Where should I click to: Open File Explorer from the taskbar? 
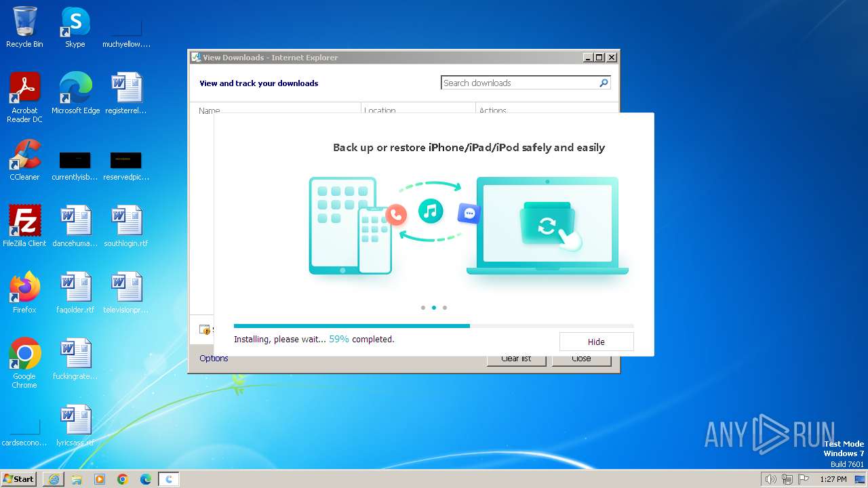[77, 479]
